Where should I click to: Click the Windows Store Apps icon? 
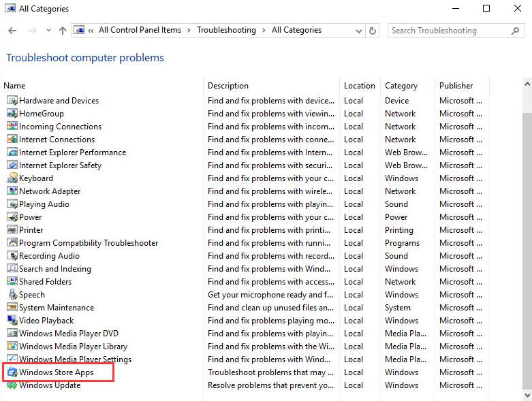[x=12, y=372]
